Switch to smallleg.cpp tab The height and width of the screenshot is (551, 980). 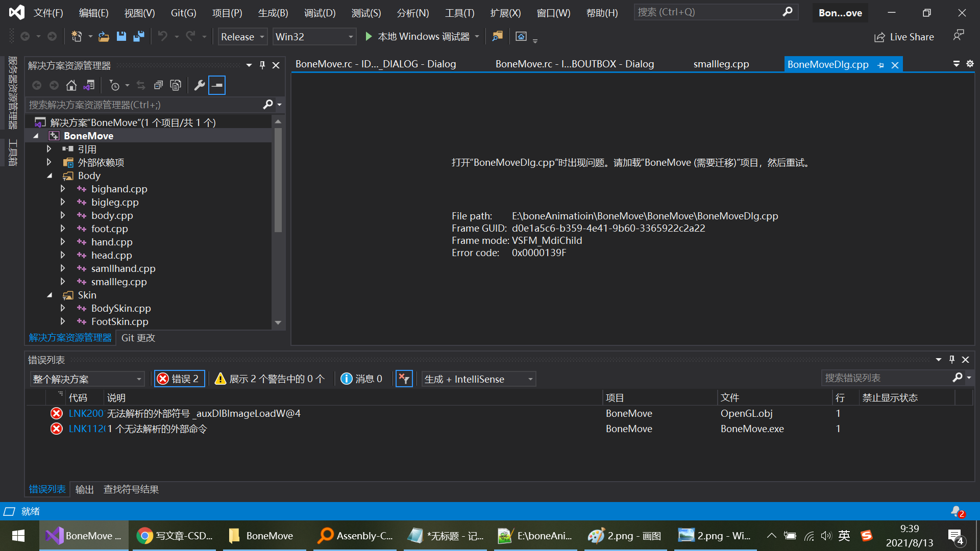point(721,64)
